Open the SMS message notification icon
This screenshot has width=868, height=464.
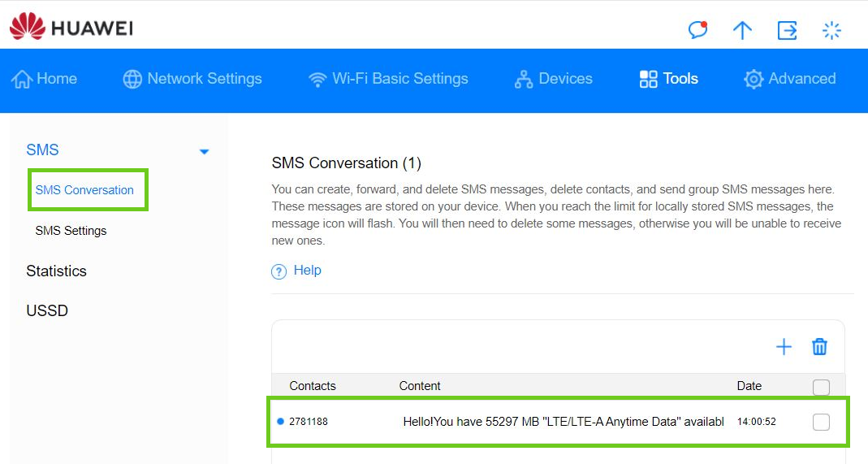[697, 30]
